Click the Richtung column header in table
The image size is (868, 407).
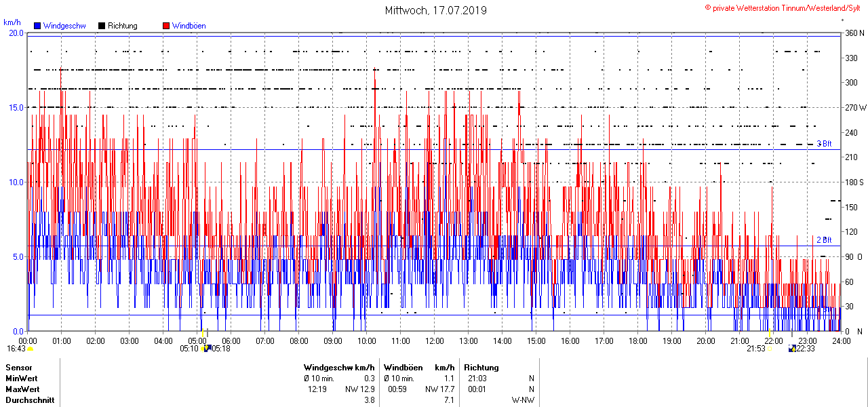coord(481,368)
